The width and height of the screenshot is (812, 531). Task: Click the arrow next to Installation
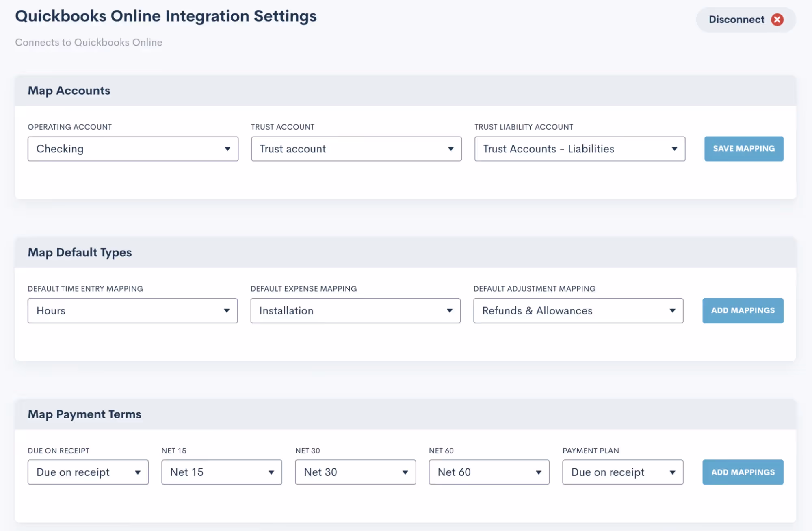449,311
